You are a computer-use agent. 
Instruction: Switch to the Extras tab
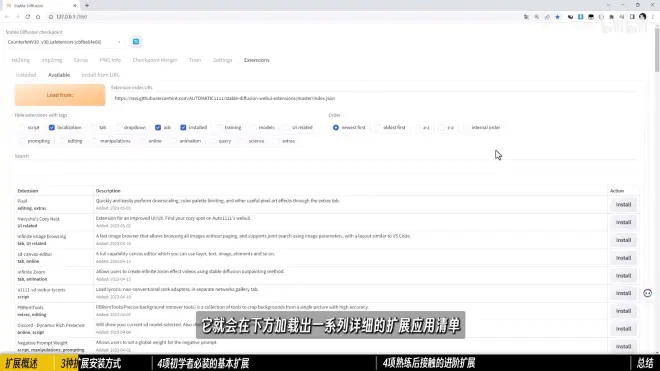tap(81, 60)
